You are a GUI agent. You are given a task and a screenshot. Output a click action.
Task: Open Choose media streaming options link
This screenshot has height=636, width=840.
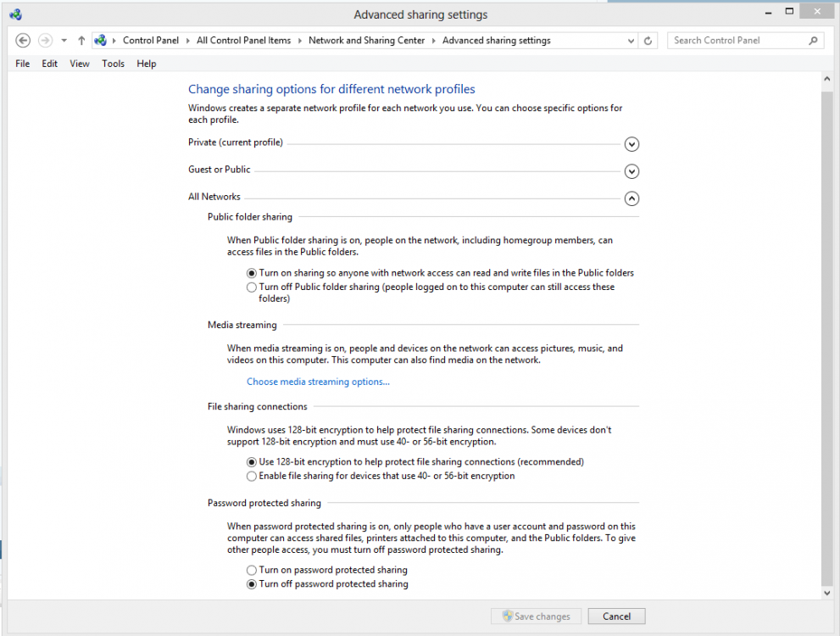[318, 382]
